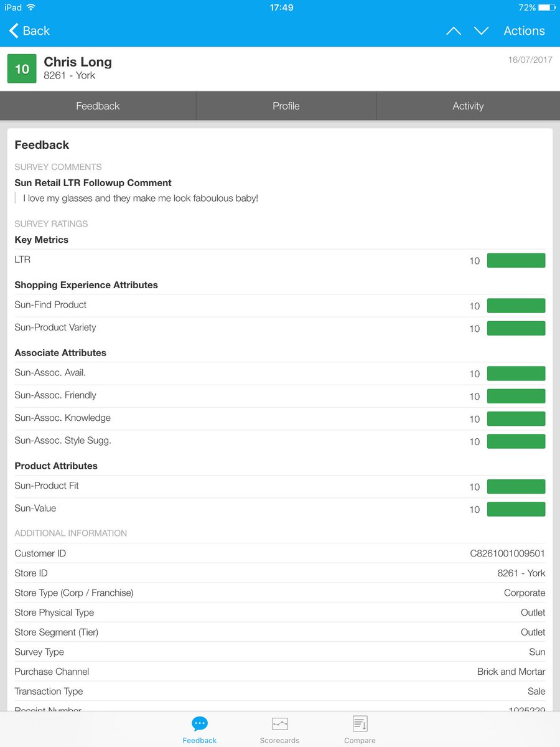This screenshot has width=560, height=747.
Task: Tap the Sun-Value green rating bar
Action: coord(516,509)
